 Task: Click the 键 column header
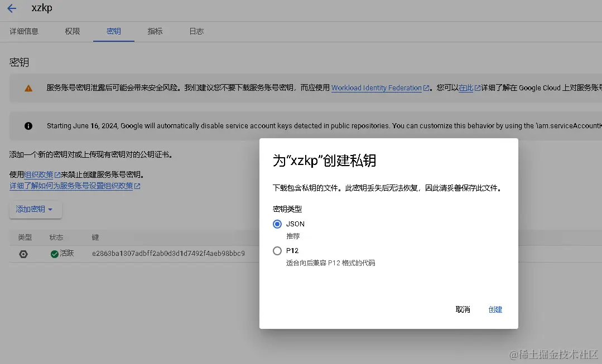point(95,237)
